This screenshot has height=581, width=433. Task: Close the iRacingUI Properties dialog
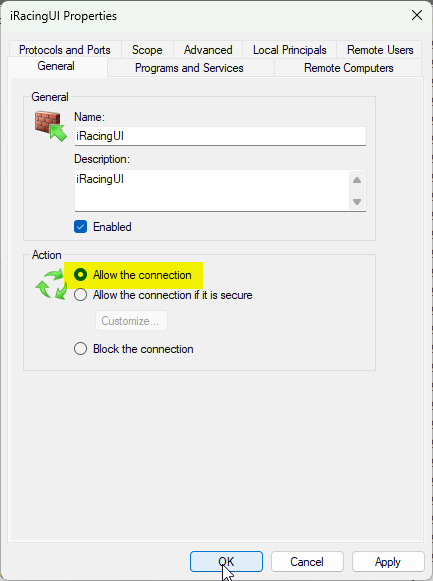(417, 15)
